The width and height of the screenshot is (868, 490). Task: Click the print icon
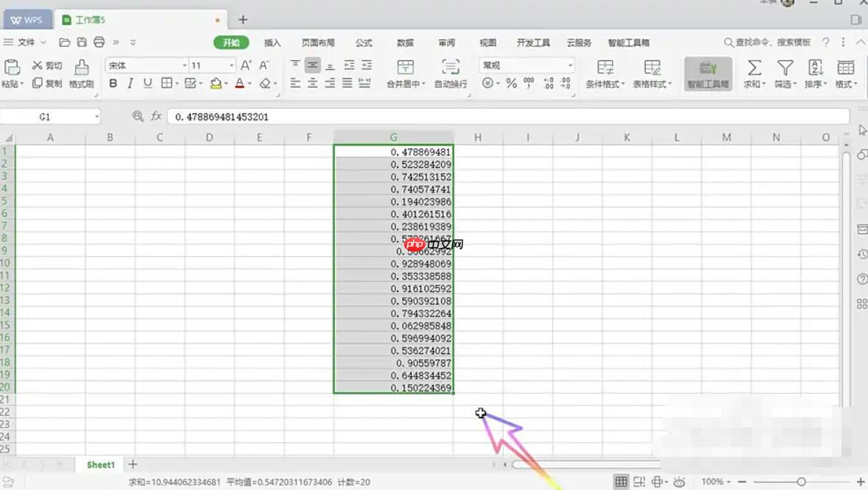(99, 42)
